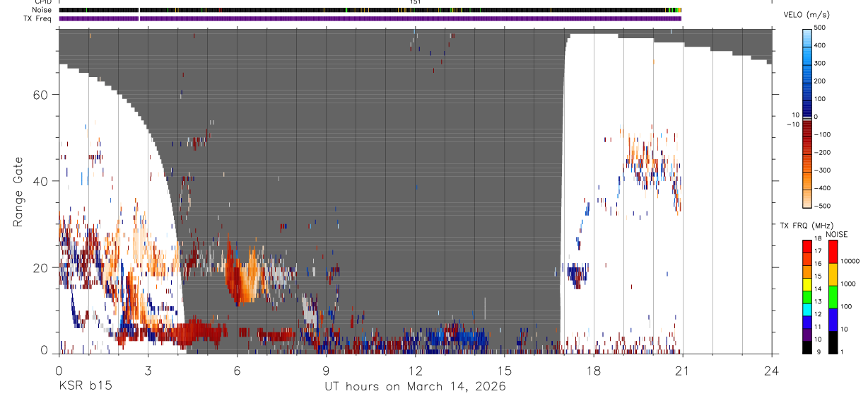The height and width of the screenshot is (401, 868).
Task: Click the CPID value "151"
Action: pos(416,2)
